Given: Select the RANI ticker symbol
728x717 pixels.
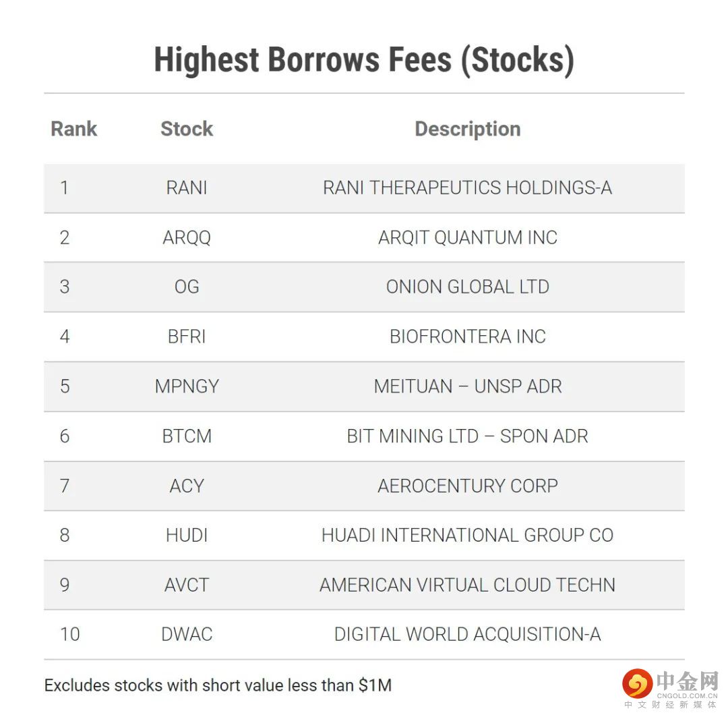Looking at the screenshot, I should click(187, 188).
